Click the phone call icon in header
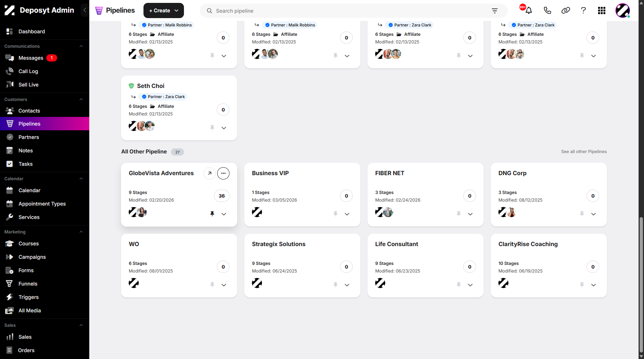The image size is (644, 359). tap(547, 10)
